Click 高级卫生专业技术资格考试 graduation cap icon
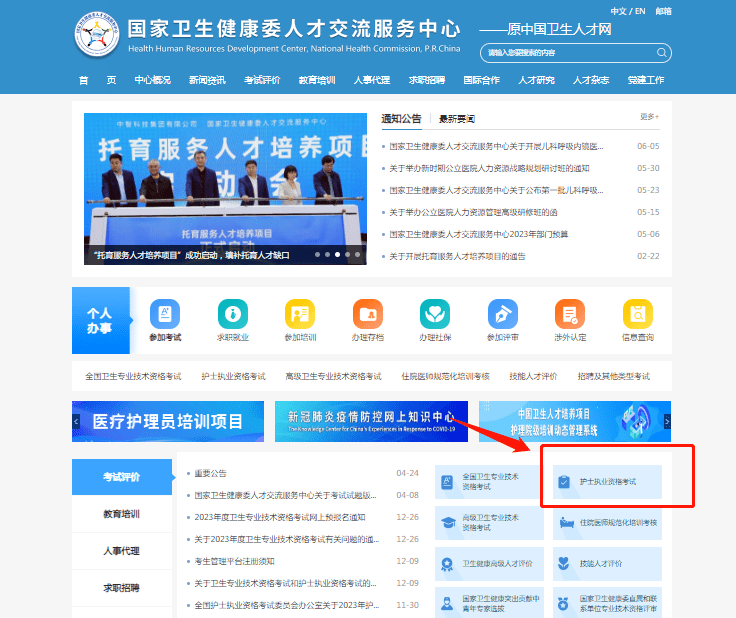Viewport: 736px width, 618px height. click(448, 523)
